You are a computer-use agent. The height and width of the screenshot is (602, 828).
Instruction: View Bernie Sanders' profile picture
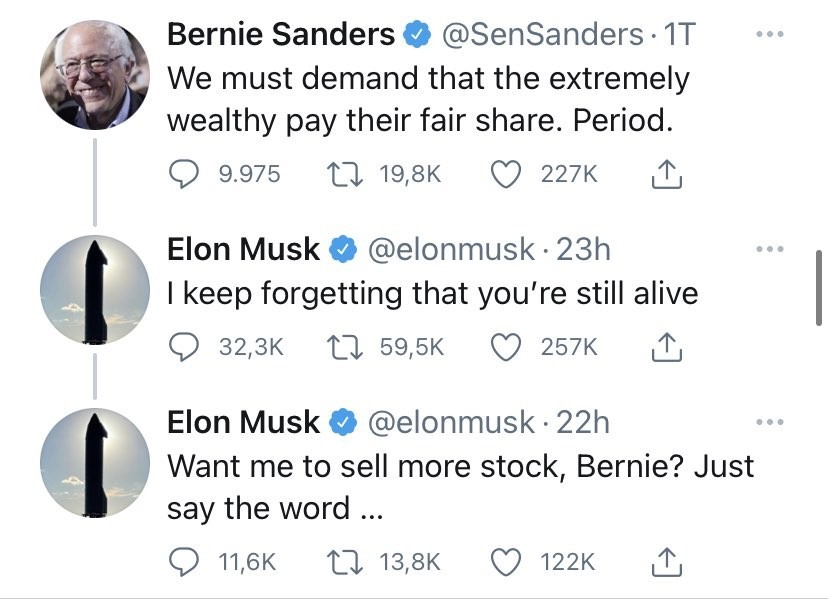(94, 74)
